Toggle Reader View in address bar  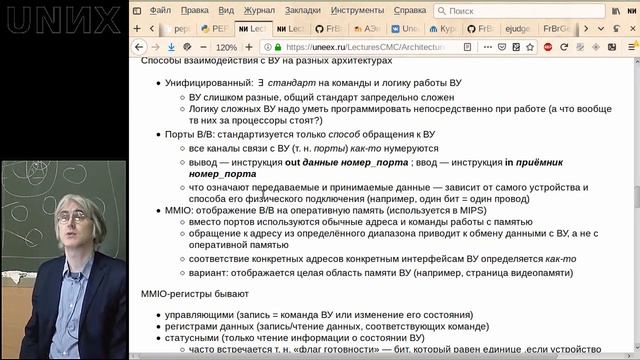pyautogui.click(x=467, y=47)
